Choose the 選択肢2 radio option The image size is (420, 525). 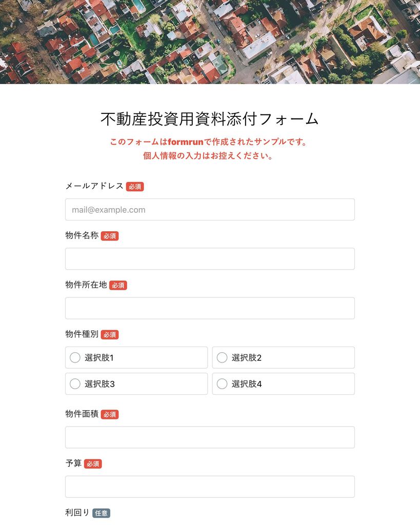[222, 357]
